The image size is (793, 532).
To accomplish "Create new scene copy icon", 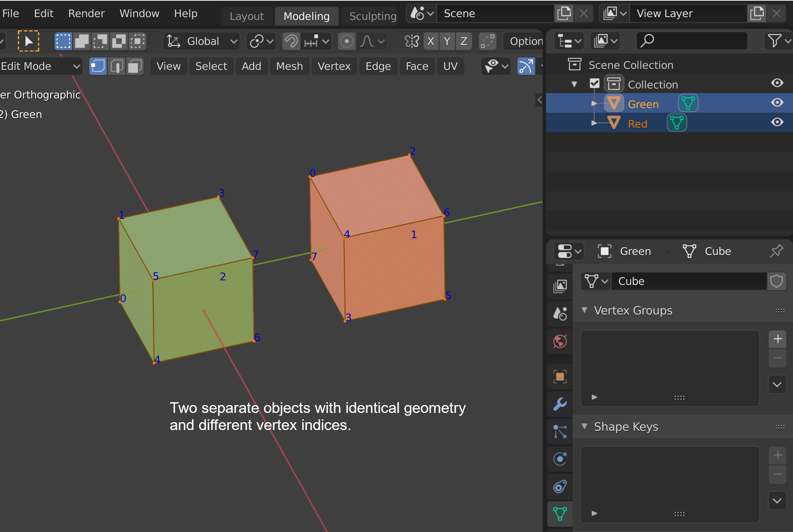I will click(x=564, y=14).
